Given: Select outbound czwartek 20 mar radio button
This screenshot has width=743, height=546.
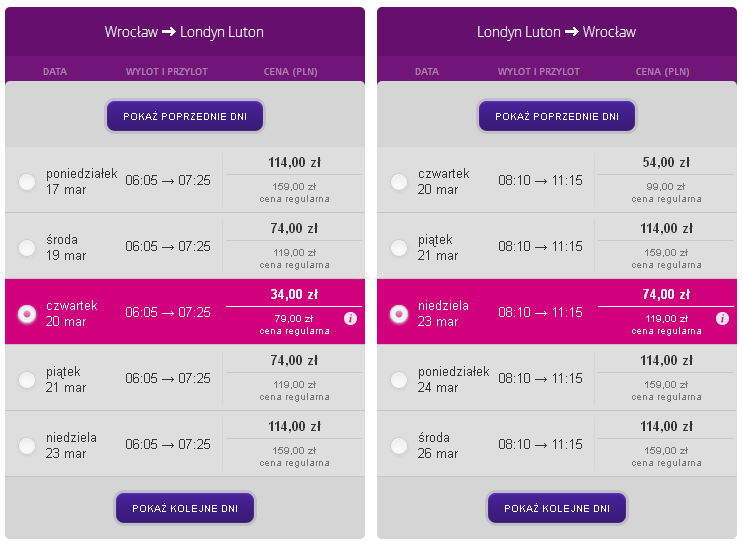Looking at the screenshot, I should [x=27, y=314].
